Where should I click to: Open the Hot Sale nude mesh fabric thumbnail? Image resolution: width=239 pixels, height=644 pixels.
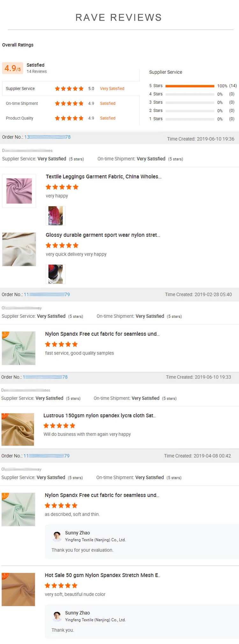(18, 589)
